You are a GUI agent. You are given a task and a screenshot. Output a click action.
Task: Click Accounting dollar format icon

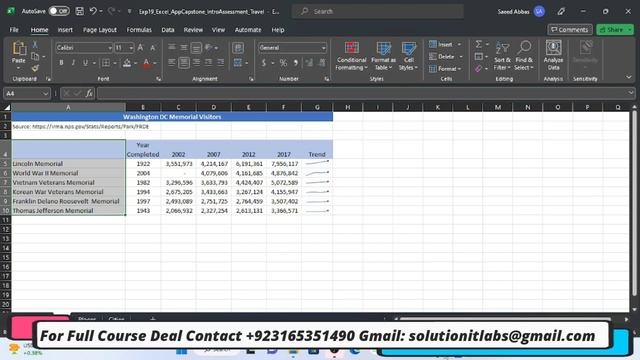tap(264, 63)
